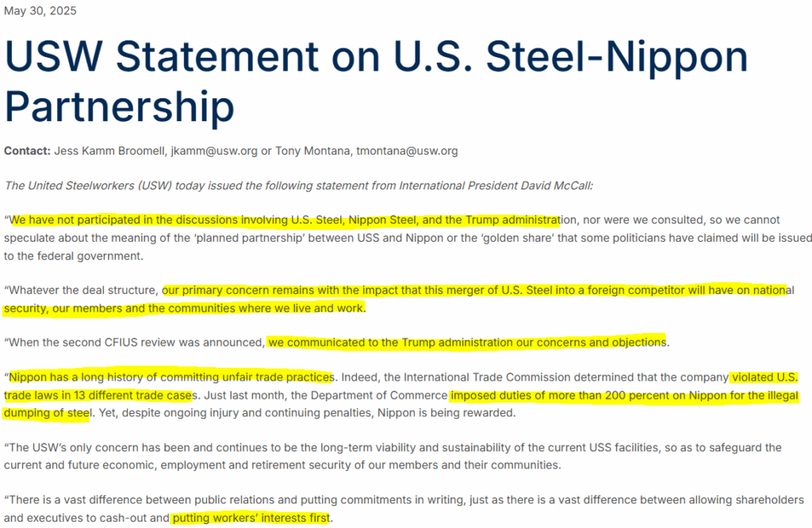
Task: Click the jkamm@usw.org email address
Action: pos(214,151)
